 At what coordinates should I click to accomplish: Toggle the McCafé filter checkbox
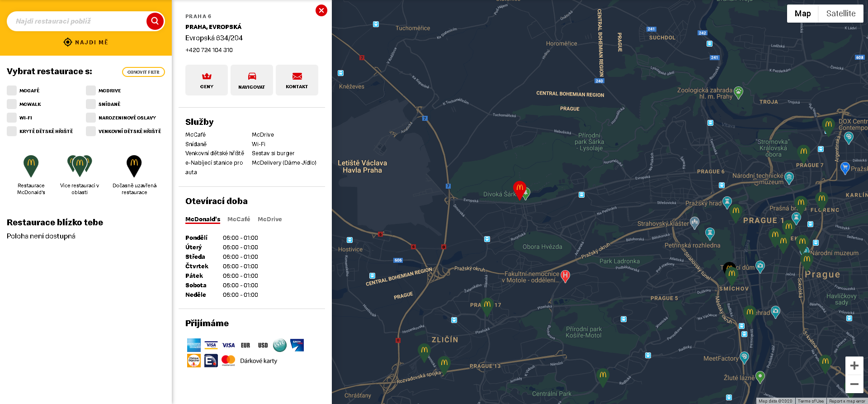(12, 90)
